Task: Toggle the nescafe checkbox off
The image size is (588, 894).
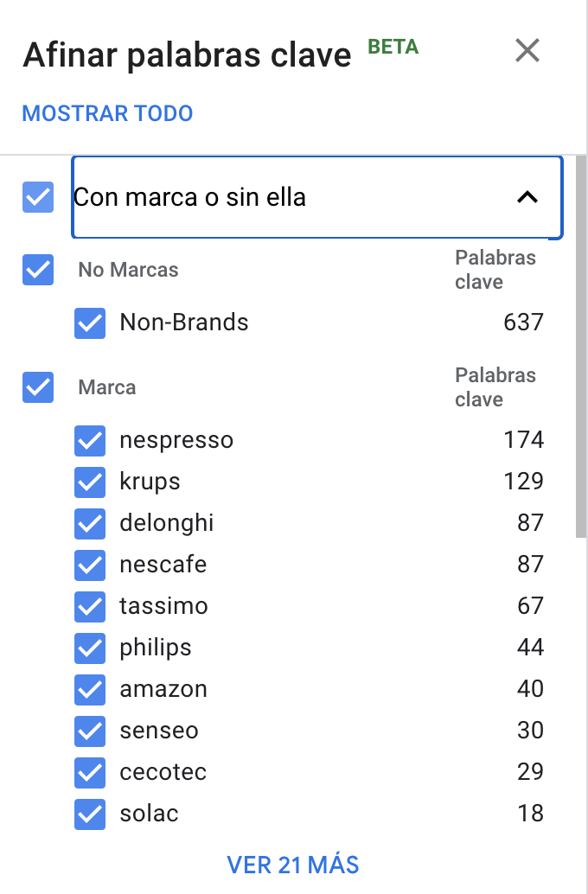Action: pos(90,565)
